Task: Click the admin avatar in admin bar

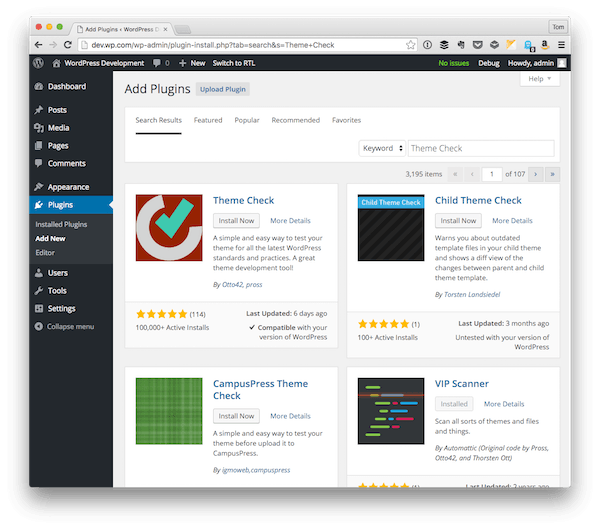Action: 561,63
